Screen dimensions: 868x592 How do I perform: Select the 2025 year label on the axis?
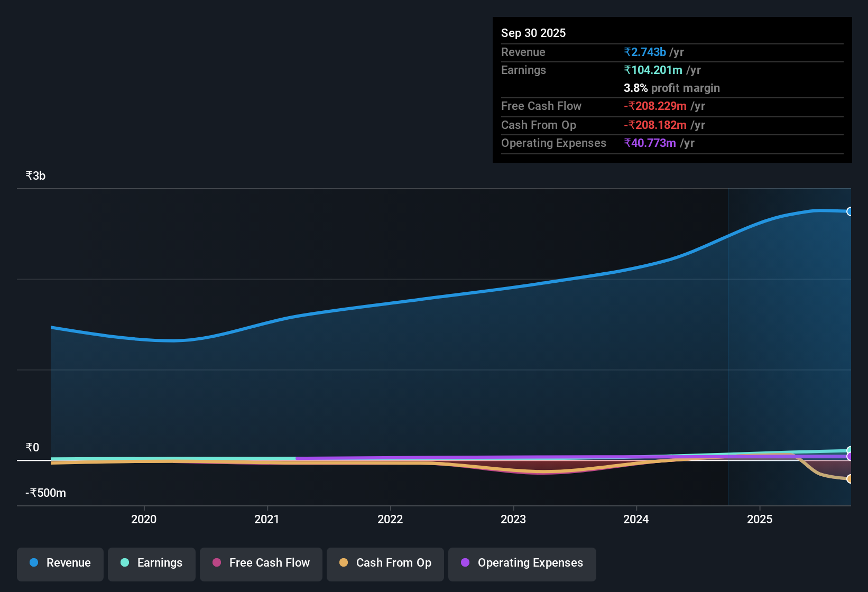point(760,520)
